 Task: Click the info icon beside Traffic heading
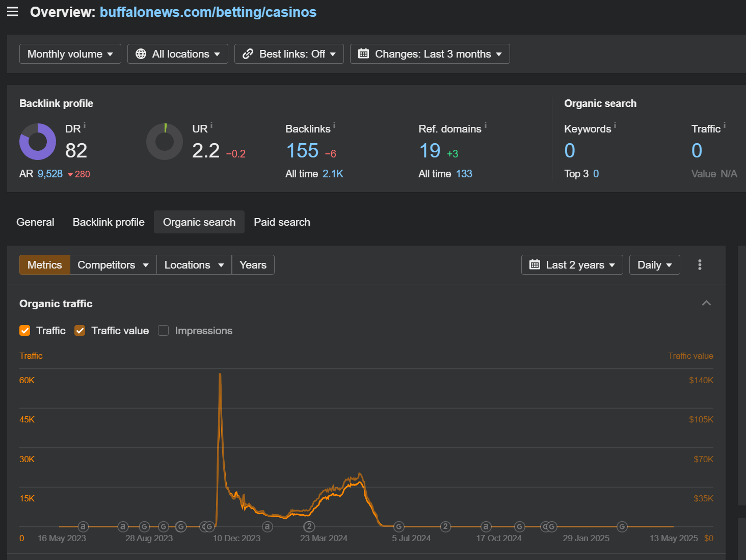(x=725, y=125)
